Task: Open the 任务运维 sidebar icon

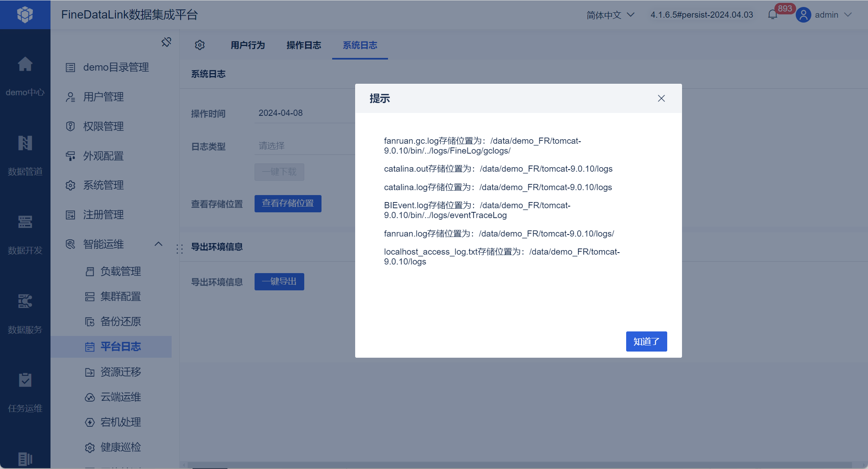Action: click(x=25, y=380)
